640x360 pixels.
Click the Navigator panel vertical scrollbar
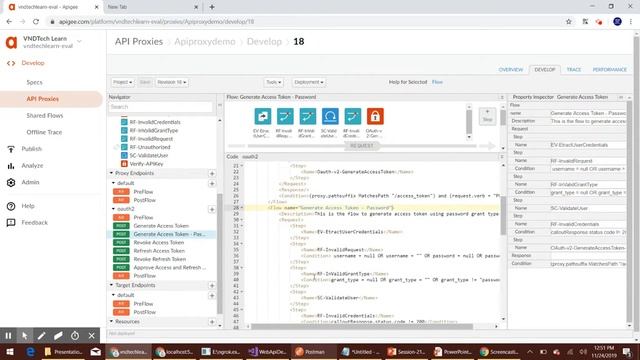(x=220, y=253)
